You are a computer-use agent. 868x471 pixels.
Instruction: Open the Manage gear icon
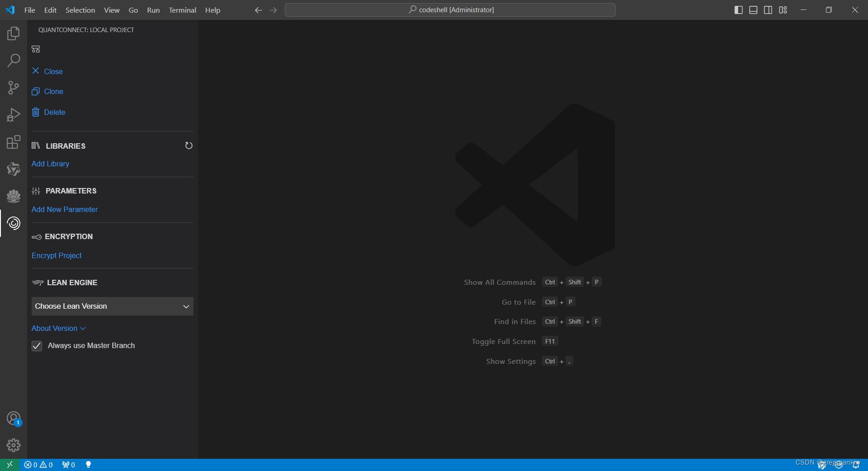click(x=14, y=445)
